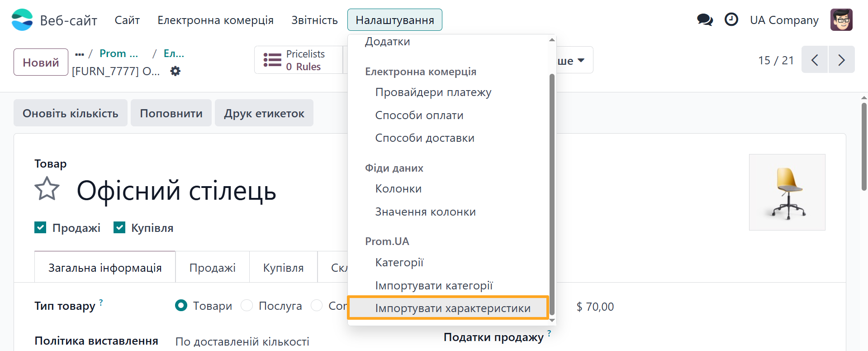Expand the breadcrumb ellipsis menu
The image size is (868, 351).
click(80, 54)
